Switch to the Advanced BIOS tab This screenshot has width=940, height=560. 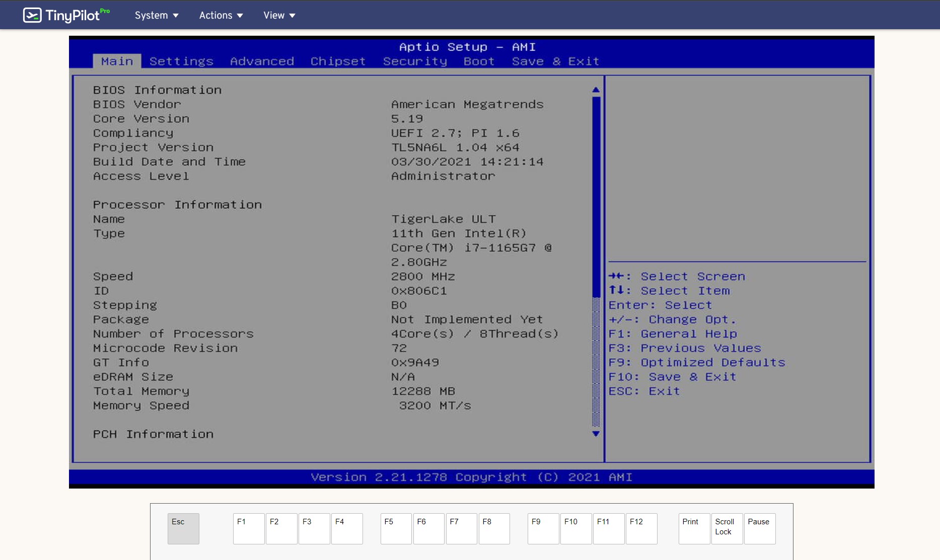(x=262, y=61)
